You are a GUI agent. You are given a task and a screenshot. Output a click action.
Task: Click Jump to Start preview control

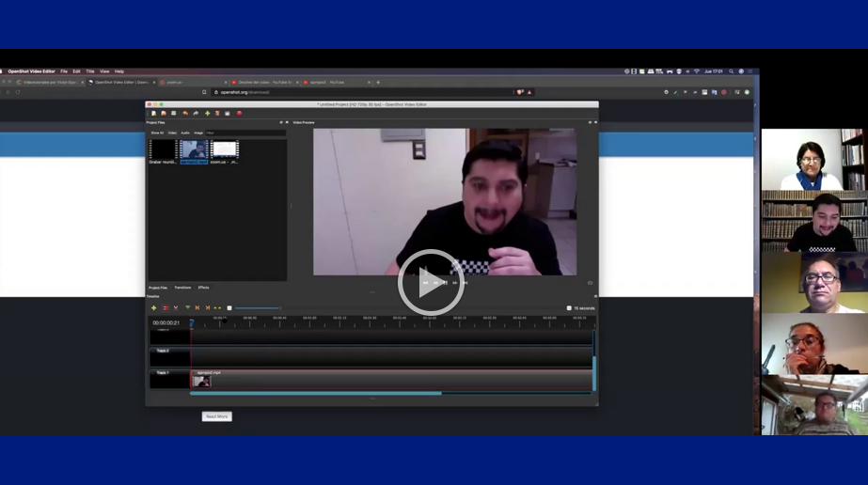[x=425, y=283]
